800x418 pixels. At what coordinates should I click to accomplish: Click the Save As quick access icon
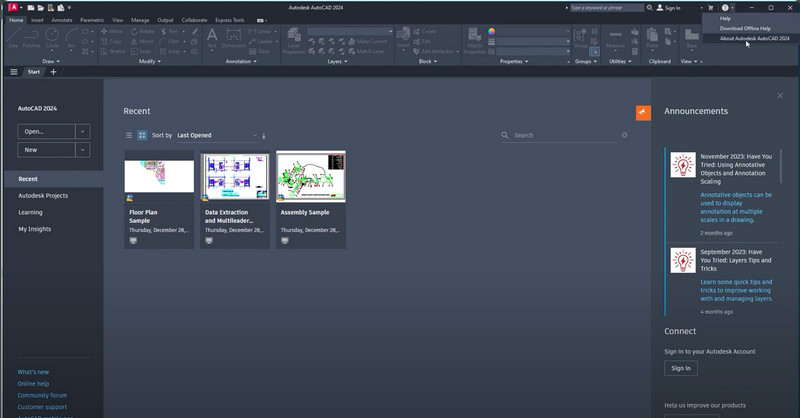tap(61, 8)
